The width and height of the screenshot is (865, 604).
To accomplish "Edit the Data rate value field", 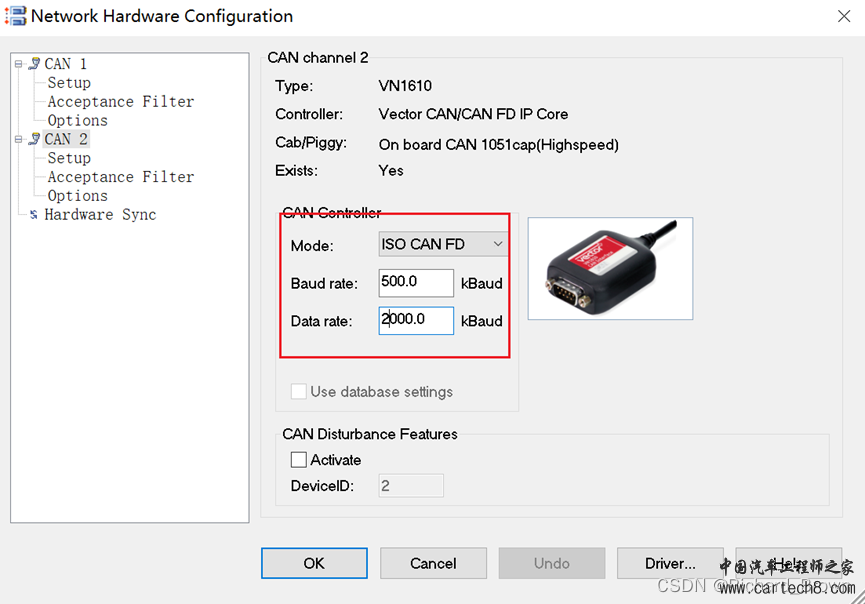I will (x=416, y=320).
